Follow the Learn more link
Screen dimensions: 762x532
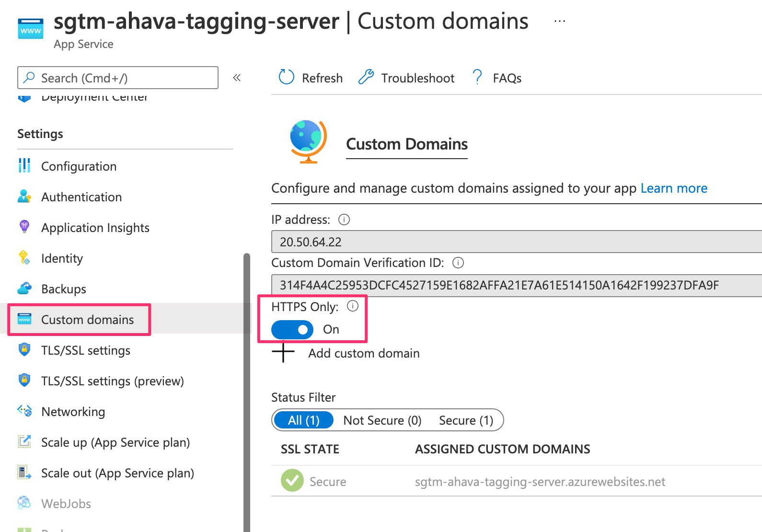674,188
